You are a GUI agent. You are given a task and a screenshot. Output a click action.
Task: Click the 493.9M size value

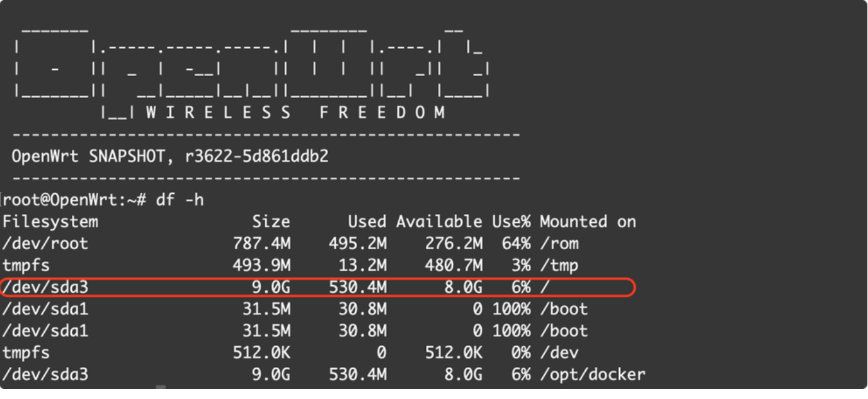[261, 266]
